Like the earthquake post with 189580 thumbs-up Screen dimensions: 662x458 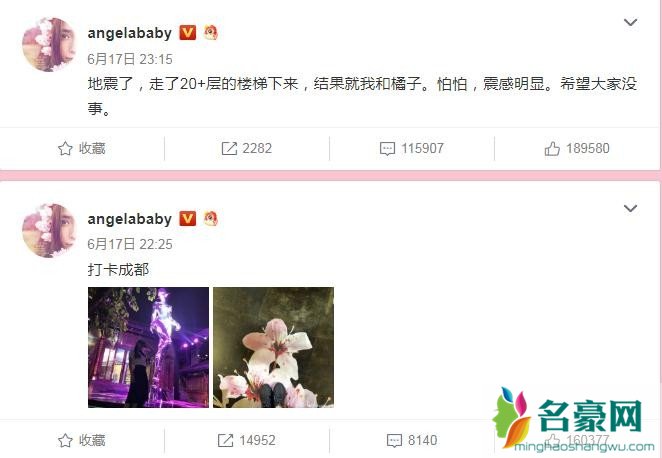[x=577, y=148]
